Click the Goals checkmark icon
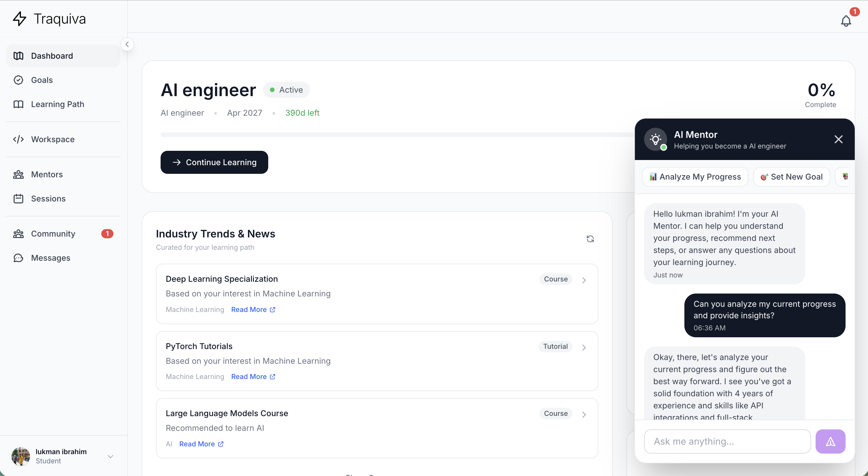The height and width of the screenshot is (476, 868). point(18,80)
